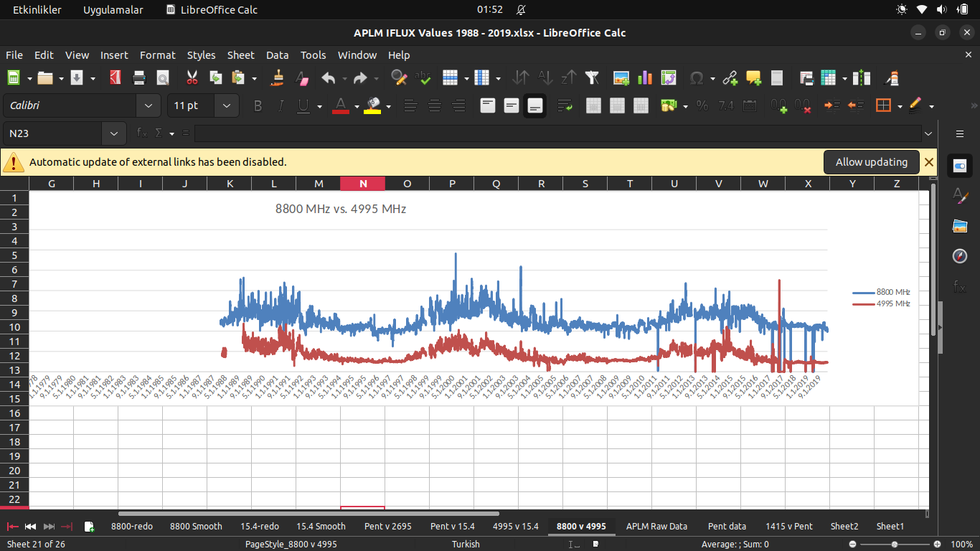Open the Name Box dropdown arrow
This screenshot has height=551, width=980.
[114, 133]
